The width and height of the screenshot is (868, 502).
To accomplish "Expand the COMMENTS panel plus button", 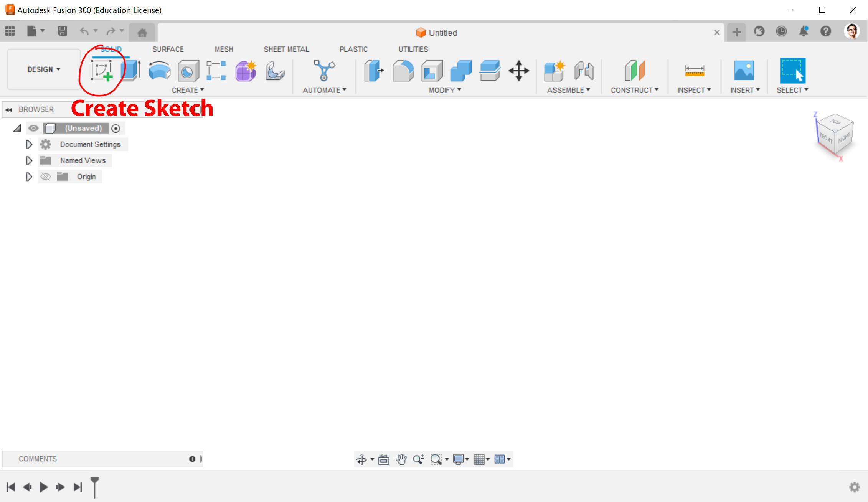I will (192, 459).
